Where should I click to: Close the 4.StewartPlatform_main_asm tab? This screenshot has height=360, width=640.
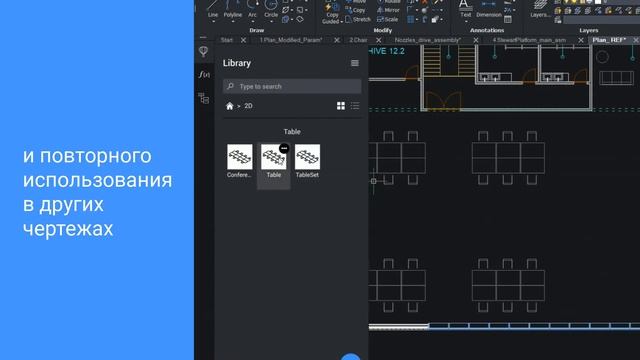581,40
